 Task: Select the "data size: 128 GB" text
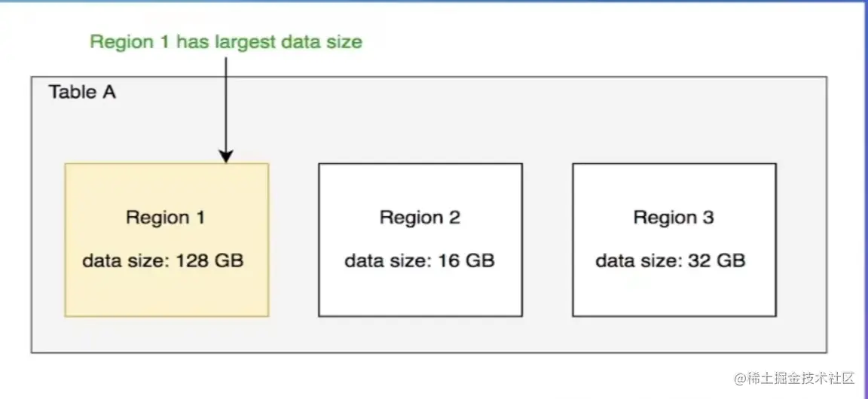click(x=164, y=261)
